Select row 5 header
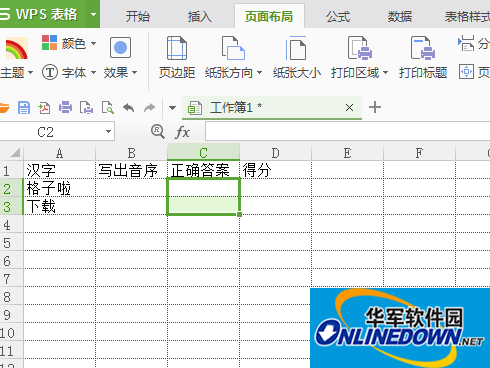 pyautogui.click(x=11, y=243)
